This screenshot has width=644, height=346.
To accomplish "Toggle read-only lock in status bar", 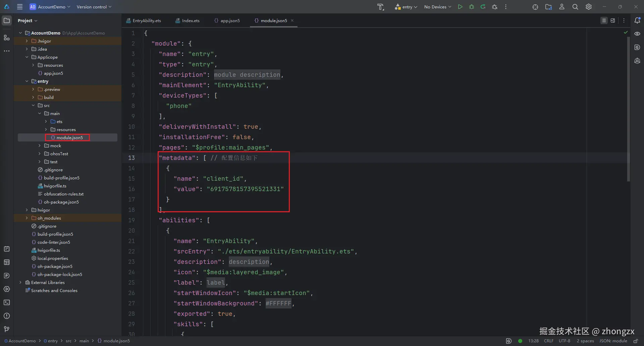I will pyautogui.click(x=635, y=341).
